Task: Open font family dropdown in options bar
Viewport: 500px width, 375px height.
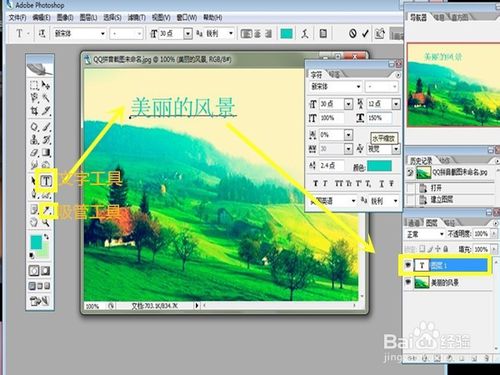Action: [x=103, y=34]
